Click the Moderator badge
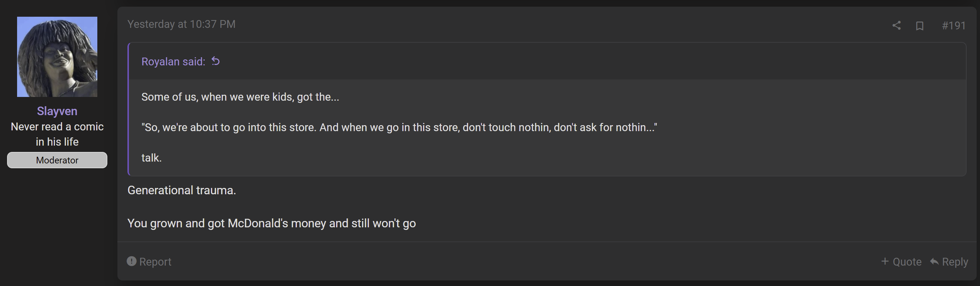This screenshot has height=286, width=980. point(57,160)
